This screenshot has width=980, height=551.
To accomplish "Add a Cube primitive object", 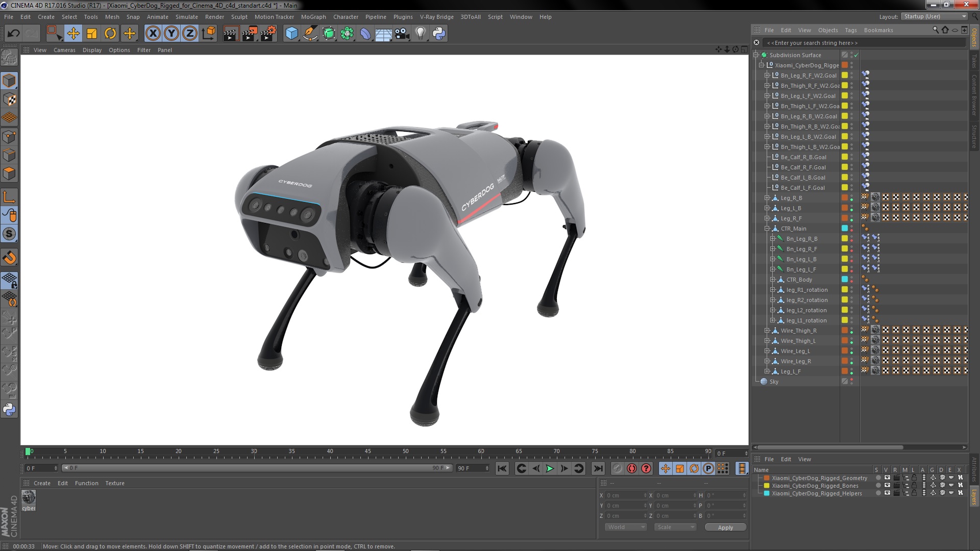I will pos(292,34).
